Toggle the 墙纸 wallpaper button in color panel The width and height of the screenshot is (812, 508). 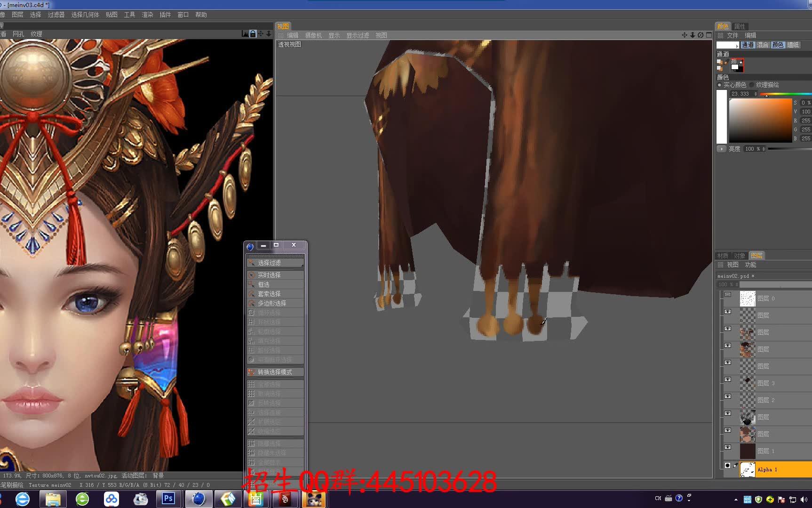(793, 45)
